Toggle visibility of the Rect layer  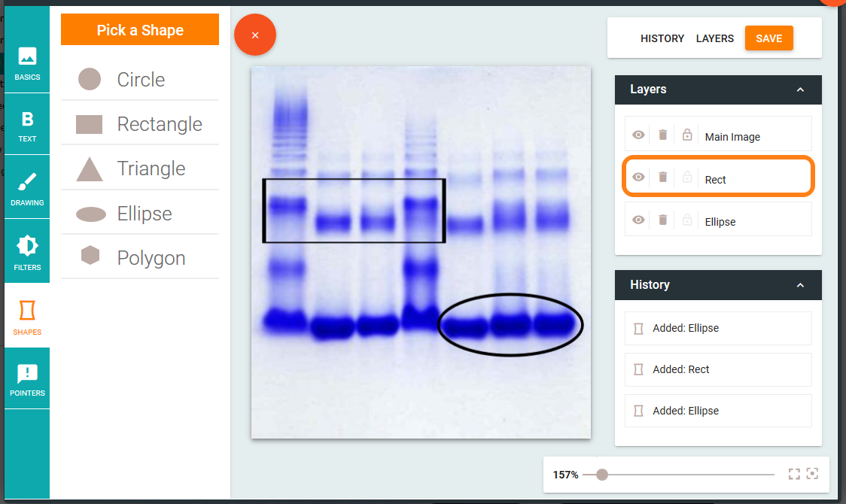pyautogui.click(x=638, y=178)
